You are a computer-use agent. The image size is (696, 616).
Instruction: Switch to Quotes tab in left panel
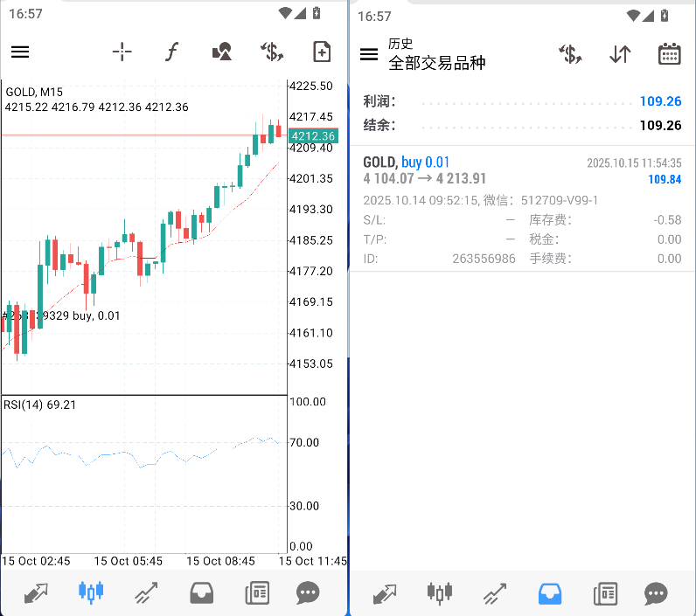36,593
